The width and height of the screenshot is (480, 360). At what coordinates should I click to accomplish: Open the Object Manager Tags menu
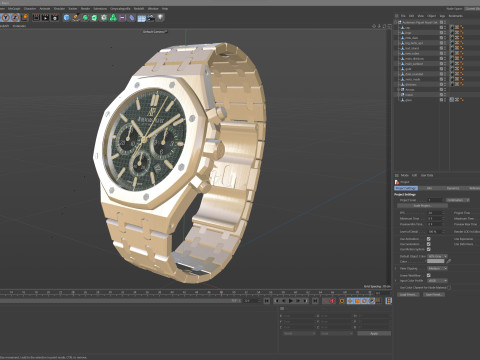(442, 16)
